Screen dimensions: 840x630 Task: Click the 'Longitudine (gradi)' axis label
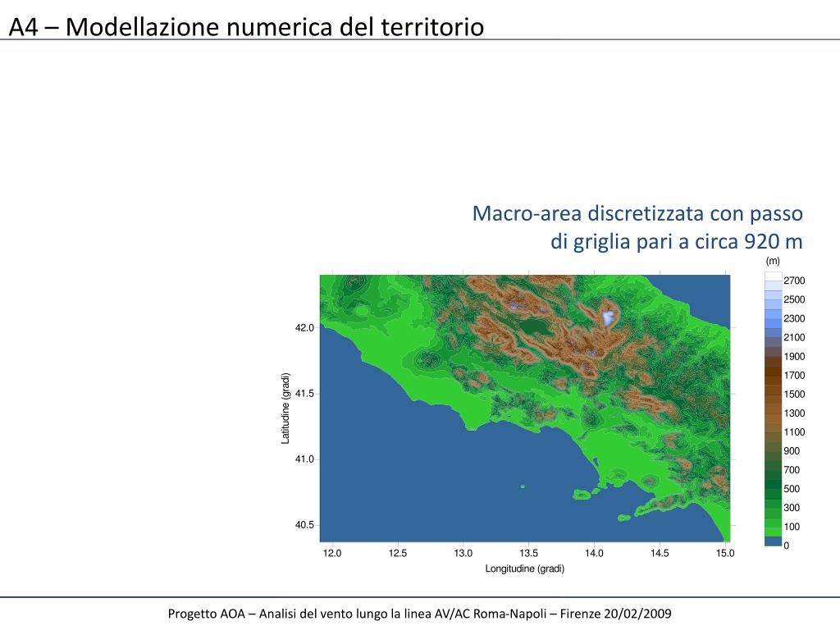(x=525, y=568)
